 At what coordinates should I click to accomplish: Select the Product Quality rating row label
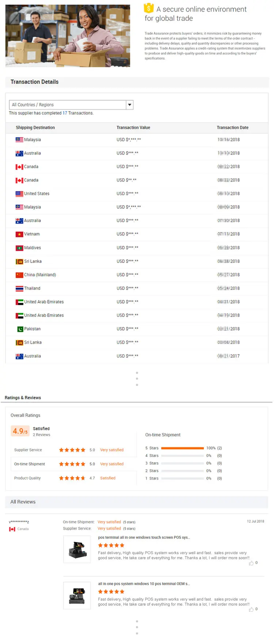click(x=27, y=478)
